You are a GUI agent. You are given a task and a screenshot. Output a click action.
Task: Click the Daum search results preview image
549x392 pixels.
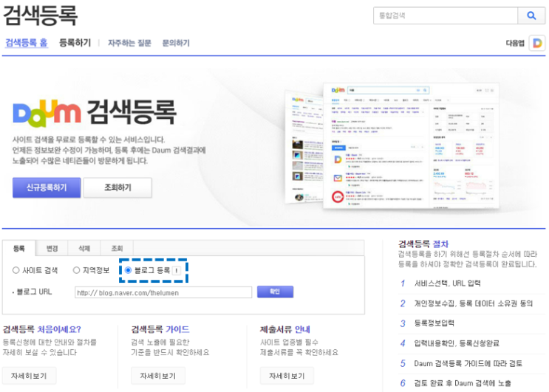tap(392, 146)
